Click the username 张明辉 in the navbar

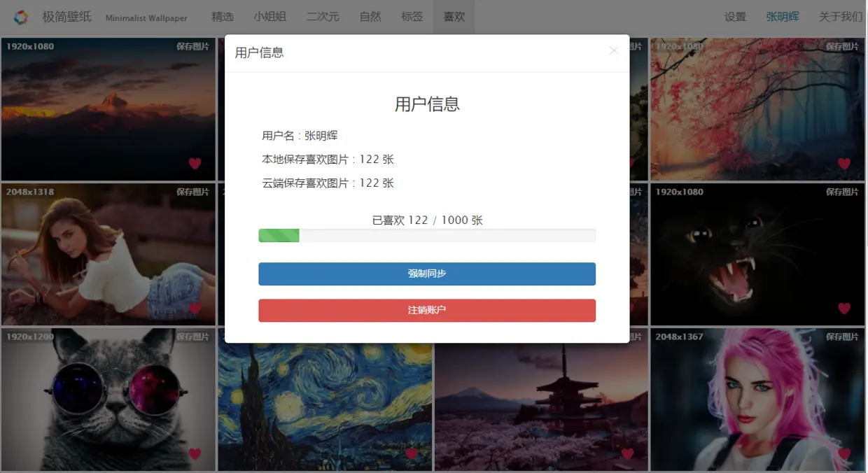coord(783,17)
